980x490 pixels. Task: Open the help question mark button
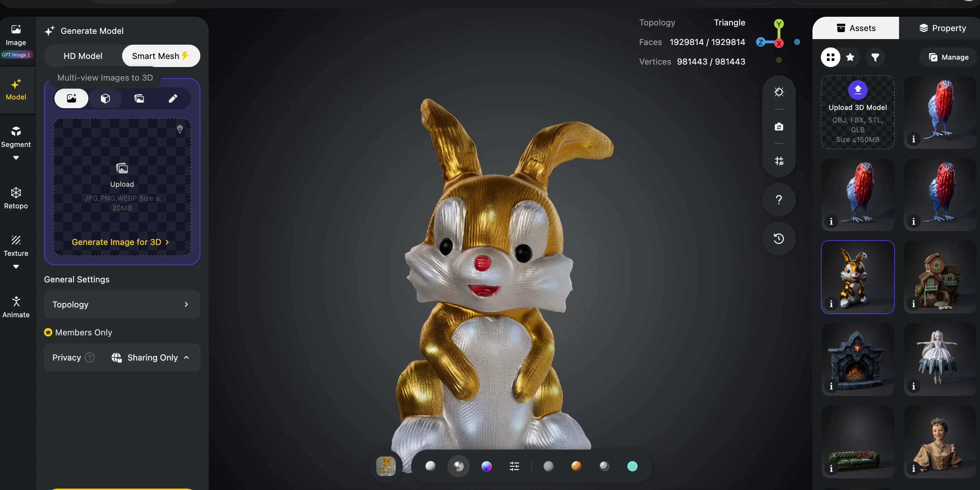(x=779, y=200)
